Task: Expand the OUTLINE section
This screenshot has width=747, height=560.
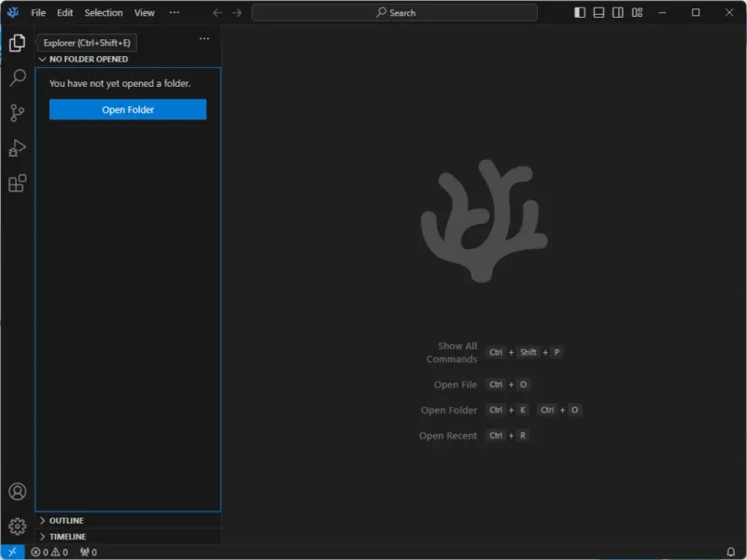Action: [128, 521]
